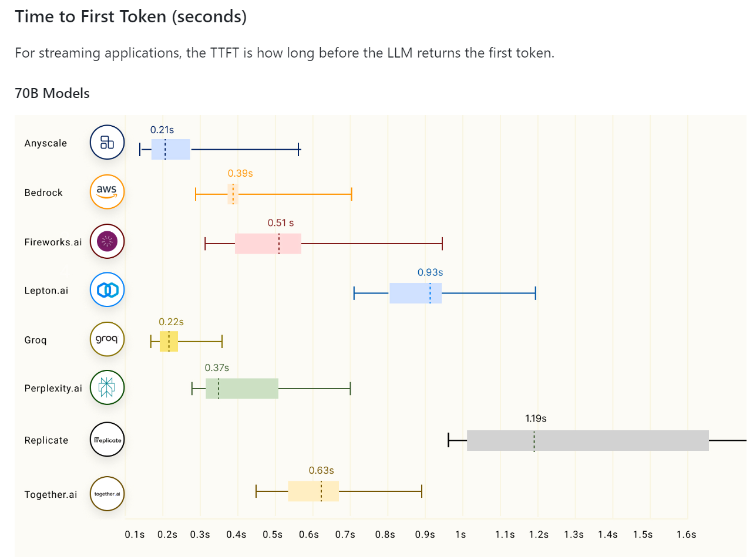Click the Groq yellow box bar
Viewport: 753px width, 560px height.
coord(169,341)
